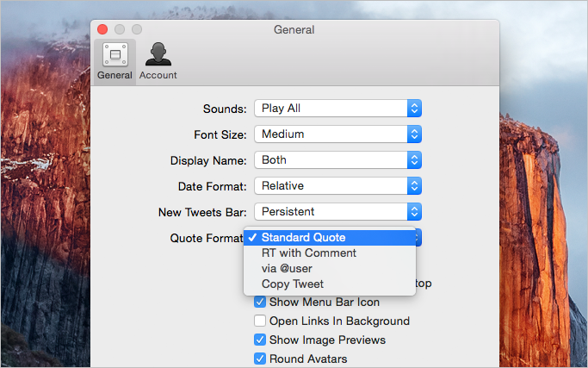The width and height of the screenshot is (588, 368).
Task: Select Standard Quote in the menu
Action: point(330,238)
